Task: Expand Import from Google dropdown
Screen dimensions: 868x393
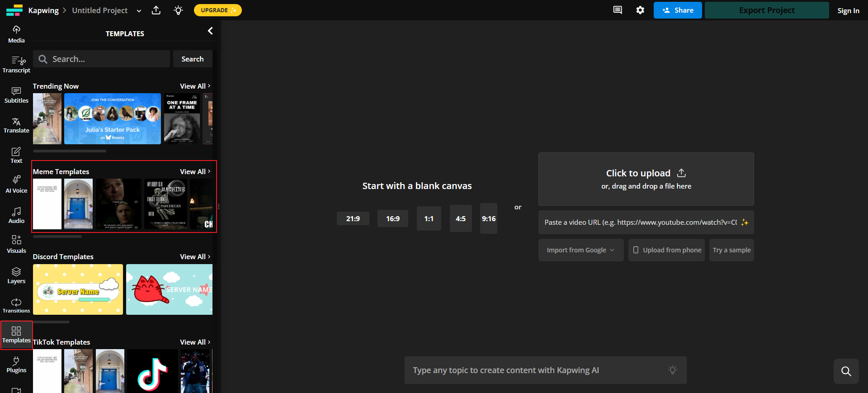Action: click(x=581, y=250)
